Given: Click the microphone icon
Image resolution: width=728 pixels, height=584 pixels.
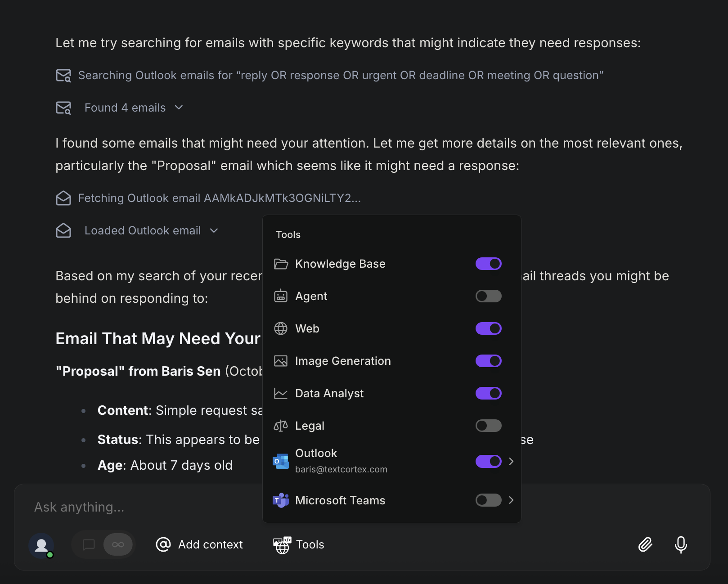Looking at the screenshot, I should [680, 544].
